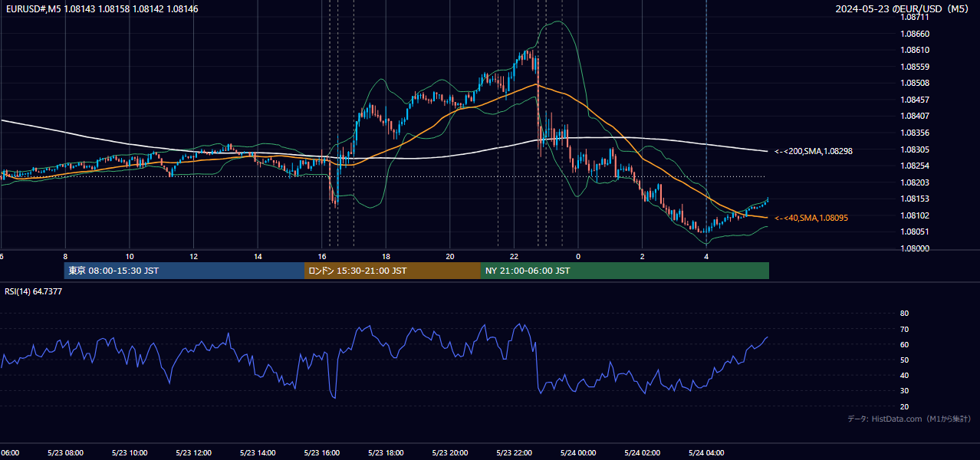Click hour label 8 above session bars
The image size is (980, 460).
click(x=65, y=257)
